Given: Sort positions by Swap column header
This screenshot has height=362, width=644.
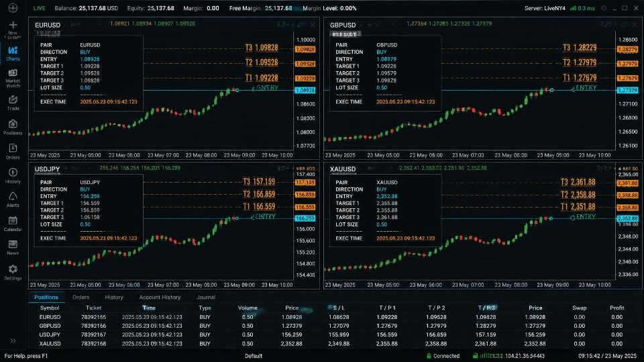Looking at the screenshot, I should pyautogui.click(x=579, y=308).
